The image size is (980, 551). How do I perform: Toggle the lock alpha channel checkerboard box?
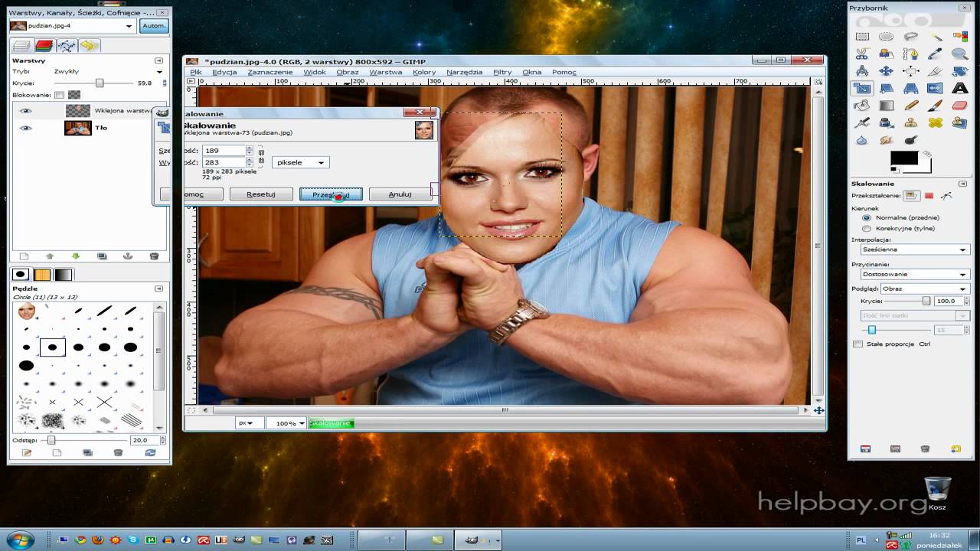(x=74, y=95)
